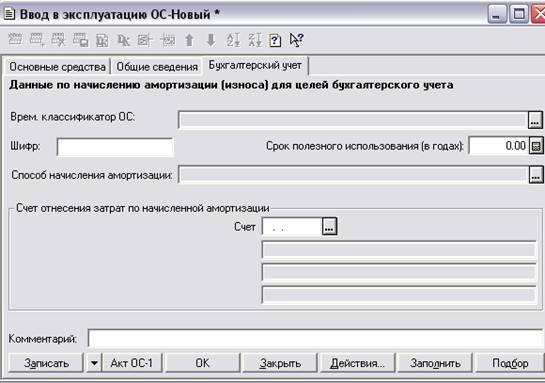Open the selector for Врем. классификатор ОС
The height and width of the screenshot is (383, 545).
(535, 120)
